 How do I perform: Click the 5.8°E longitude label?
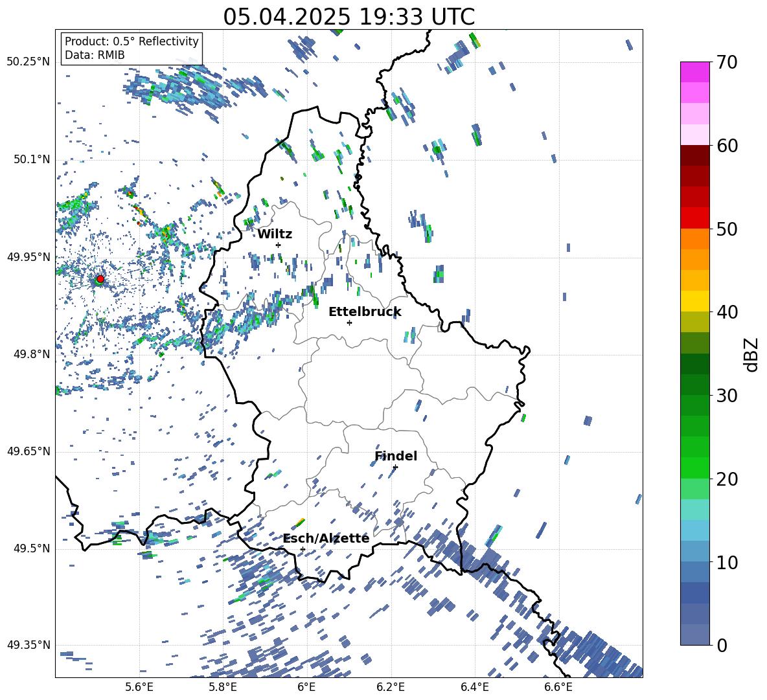pos(223,687)
